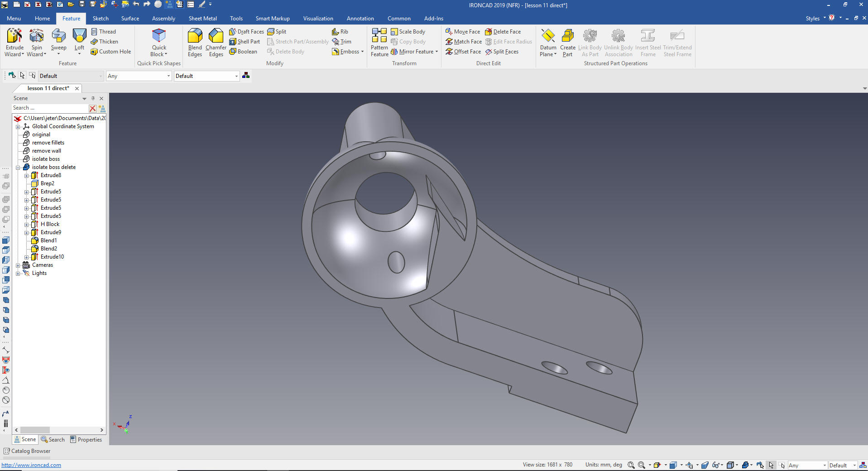The image size is (868, 471).
Task: Select the remove fillets part
Action: 48,143
